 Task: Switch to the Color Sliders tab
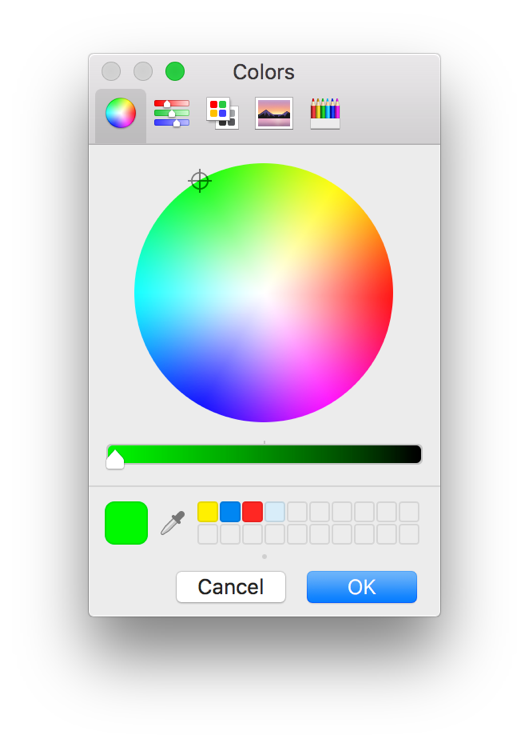(x=172, y=113)
